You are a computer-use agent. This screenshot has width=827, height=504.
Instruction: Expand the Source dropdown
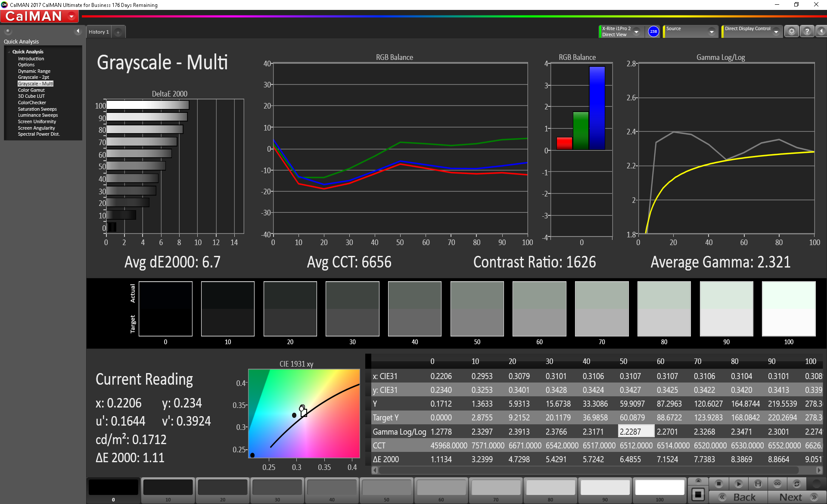[x=712, y=31]
